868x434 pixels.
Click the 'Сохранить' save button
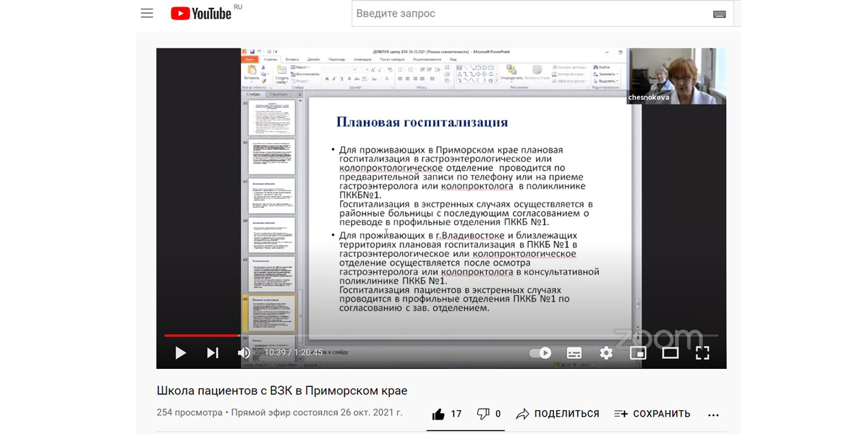click(x=652, y=414)
